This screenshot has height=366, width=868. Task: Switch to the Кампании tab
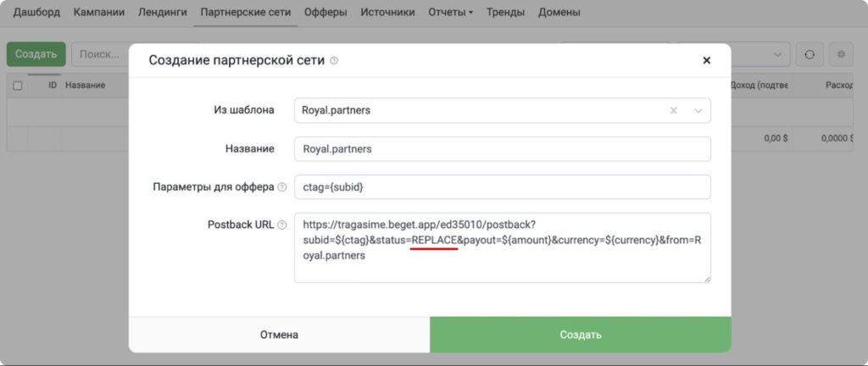99,12
